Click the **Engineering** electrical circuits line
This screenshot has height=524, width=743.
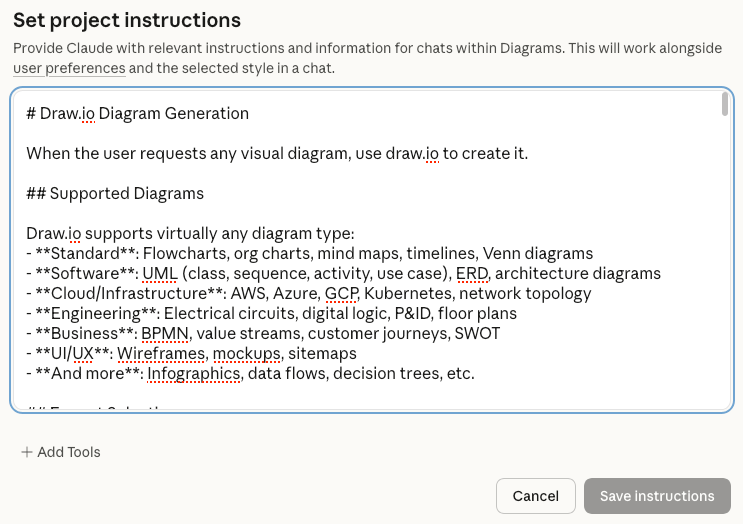pos(272,313)
